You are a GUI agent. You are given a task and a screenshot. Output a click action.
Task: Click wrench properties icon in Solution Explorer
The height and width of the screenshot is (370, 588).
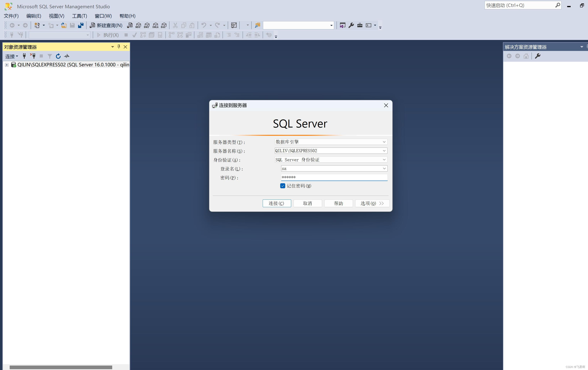pyautogui.click(x=538, y=56)
